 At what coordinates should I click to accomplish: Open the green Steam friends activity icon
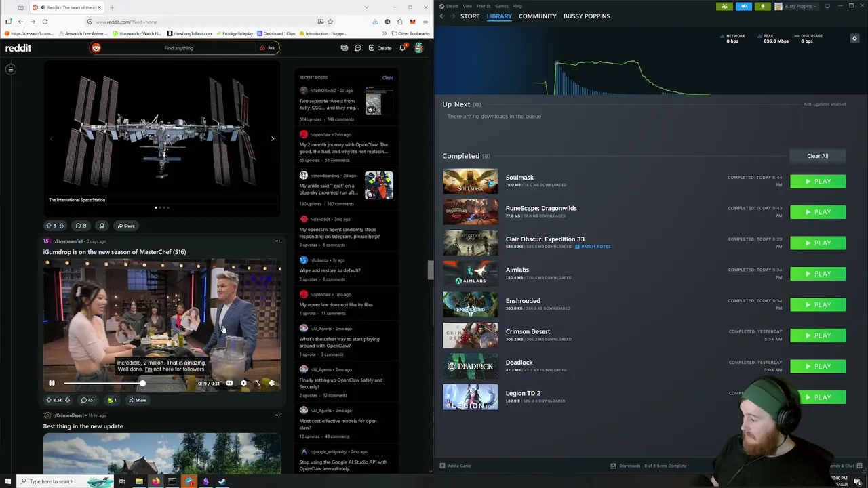(725, 6)
